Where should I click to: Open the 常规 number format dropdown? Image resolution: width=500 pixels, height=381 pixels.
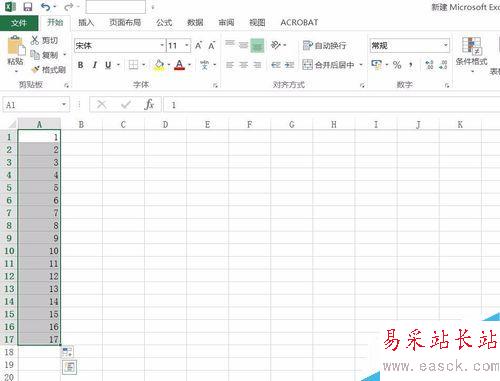click(x=445, y=45)
